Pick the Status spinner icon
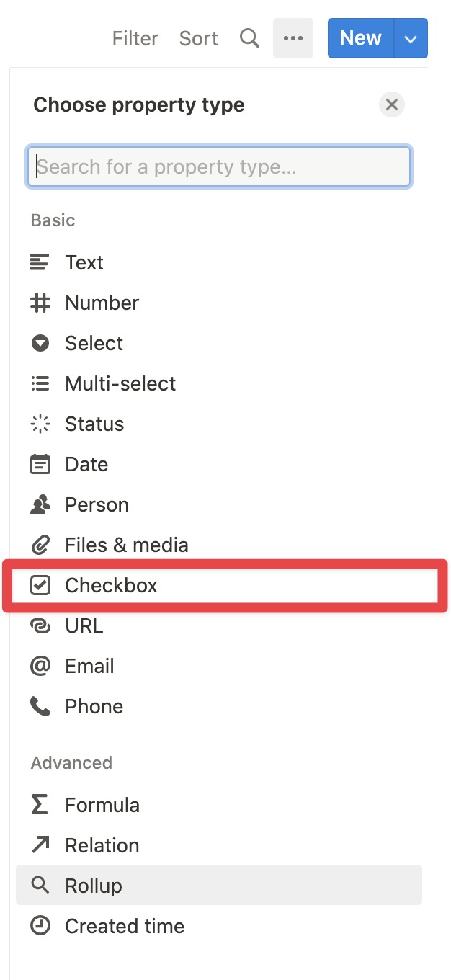The width and height of the screenshot is (451, 980). click(x=40, y=424)
